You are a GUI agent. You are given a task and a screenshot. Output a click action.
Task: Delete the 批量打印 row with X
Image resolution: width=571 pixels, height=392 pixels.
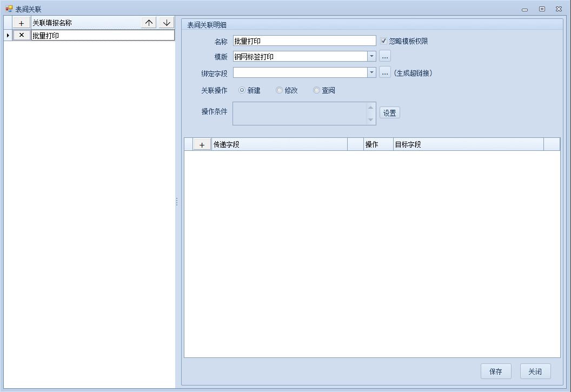pos(21,35)
